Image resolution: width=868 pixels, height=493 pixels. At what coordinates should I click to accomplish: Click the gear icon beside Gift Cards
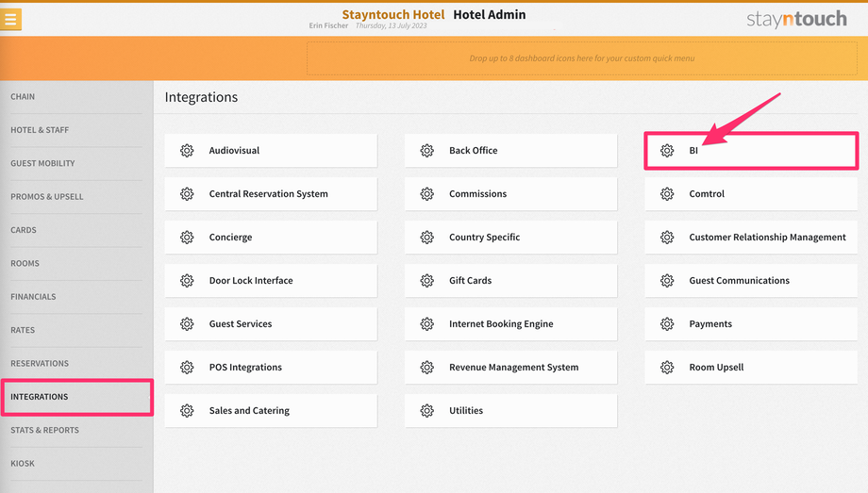[x=426, y=281]
